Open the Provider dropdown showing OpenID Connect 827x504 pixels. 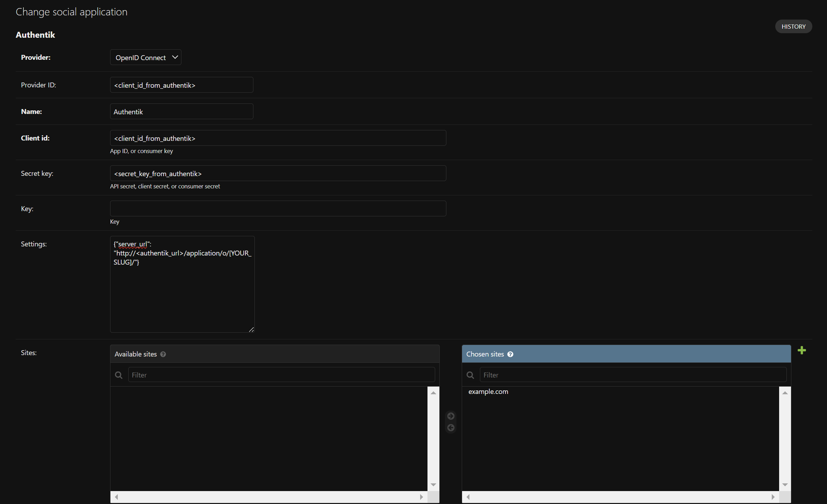(146, 57)
